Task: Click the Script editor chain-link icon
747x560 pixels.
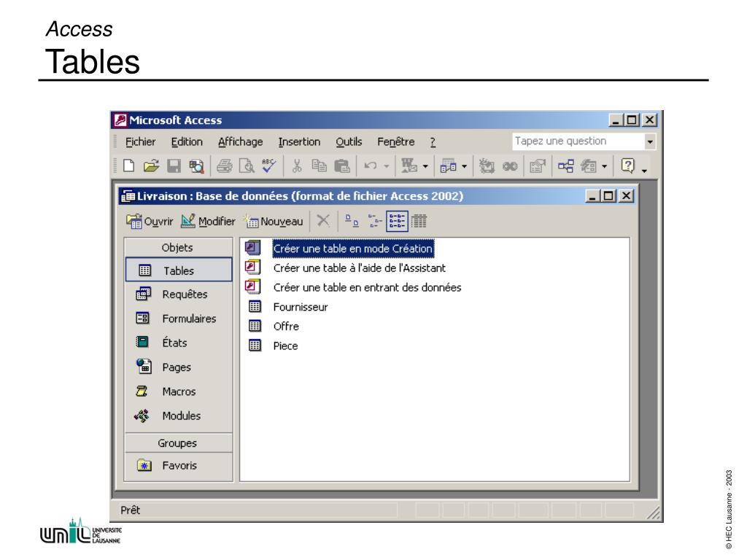Action: coord(510,166)
